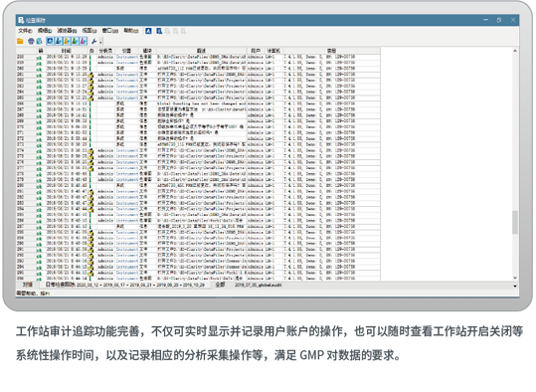
Task: Toggle the yellow flask filter icon
Action: tap(67, 42)
